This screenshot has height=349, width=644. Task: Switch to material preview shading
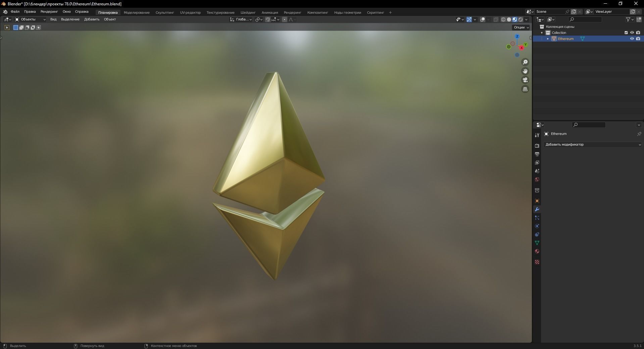pyautogui.click(x=515, y=19)
